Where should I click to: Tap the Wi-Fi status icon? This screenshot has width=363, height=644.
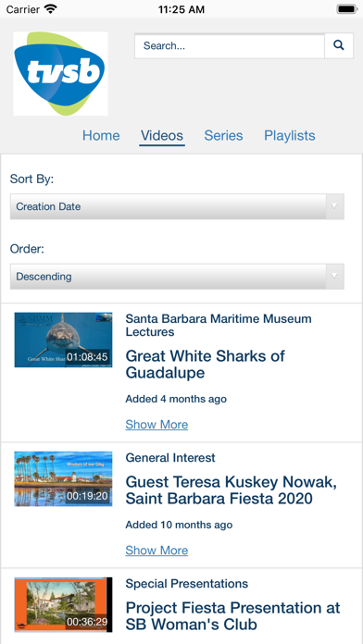(51, 9)
